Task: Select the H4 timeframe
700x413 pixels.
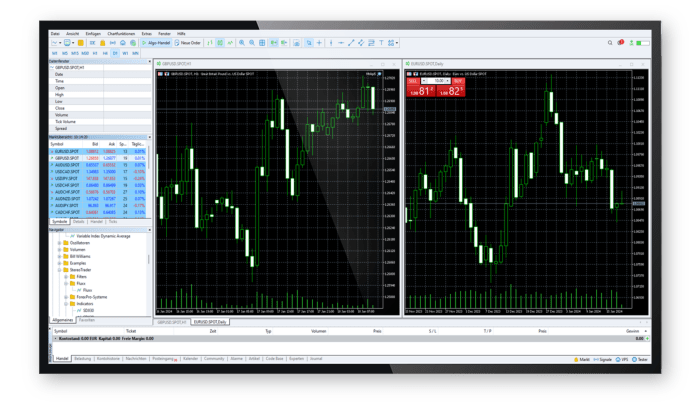Action: tap(105, 53)
